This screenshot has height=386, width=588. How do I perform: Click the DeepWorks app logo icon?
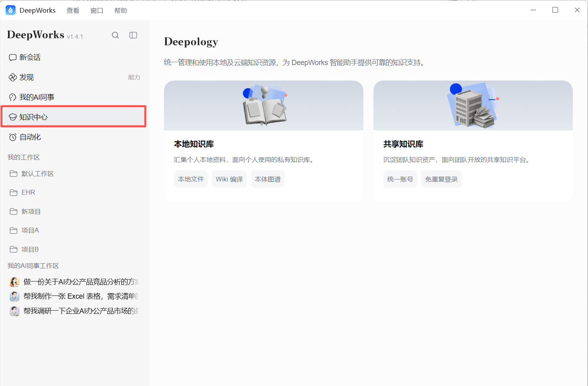pyautogui.click(x=11, y=10)
